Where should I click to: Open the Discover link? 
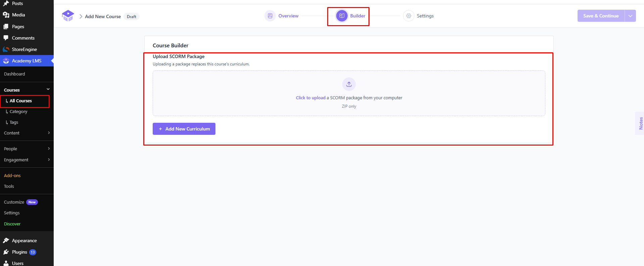(12, 224)
